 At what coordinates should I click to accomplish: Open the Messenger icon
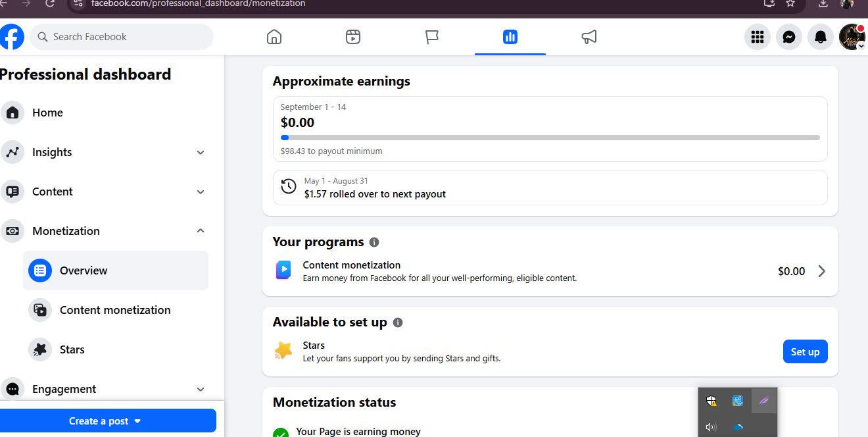click(x=789, y=37)
